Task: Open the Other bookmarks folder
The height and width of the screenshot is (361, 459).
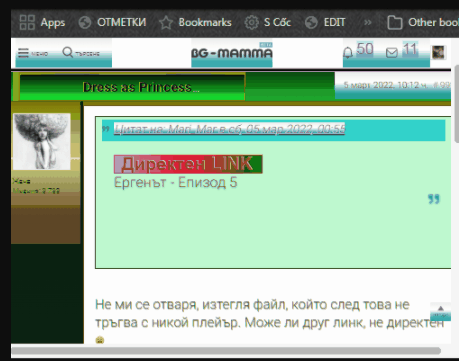Action: tap(423, 22)
